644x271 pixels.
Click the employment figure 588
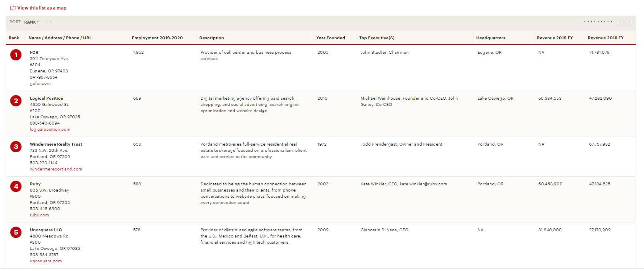(x=137, y=184)
